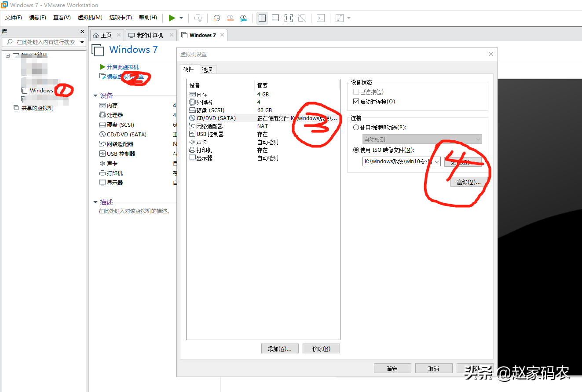
Task: Open the snapshot manager toolbar icon
Action: point(243,18)
